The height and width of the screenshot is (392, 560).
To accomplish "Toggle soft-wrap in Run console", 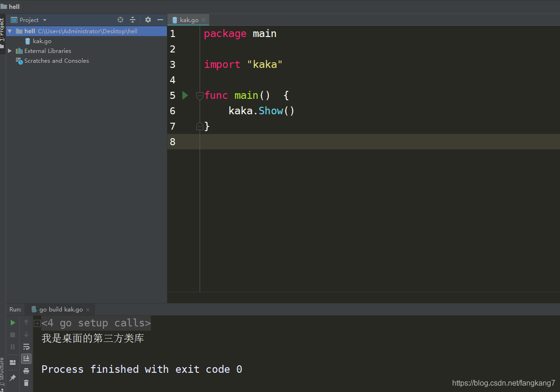I will [26, 347].
